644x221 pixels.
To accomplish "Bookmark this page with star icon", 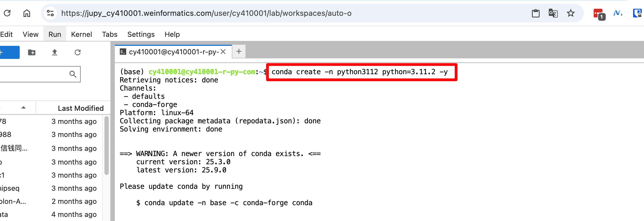I will 570,13.
